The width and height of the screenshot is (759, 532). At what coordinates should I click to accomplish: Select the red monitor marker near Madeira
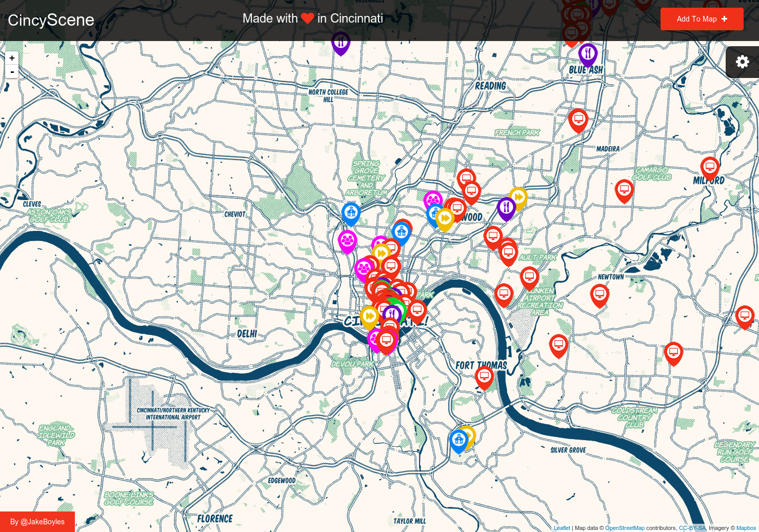624,189
